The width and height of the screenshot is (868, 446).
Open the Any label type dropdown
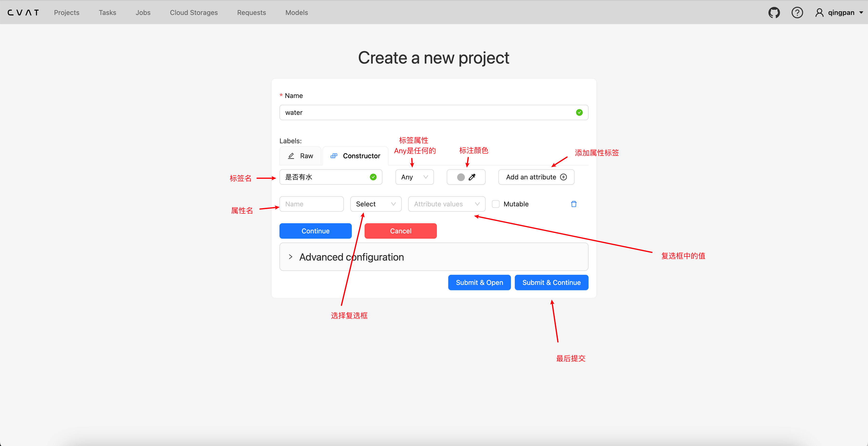coord(414,177)
